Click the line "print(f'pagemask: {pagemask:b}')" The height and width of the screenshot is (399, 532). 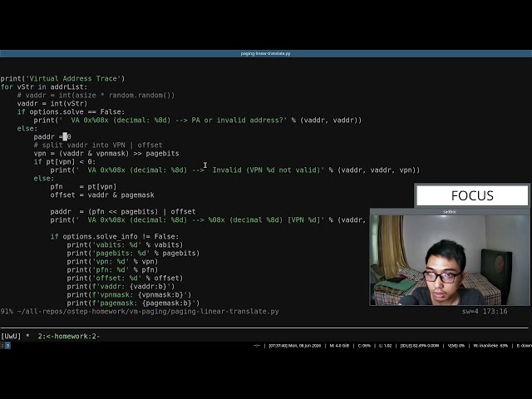[x=133, y=303]
